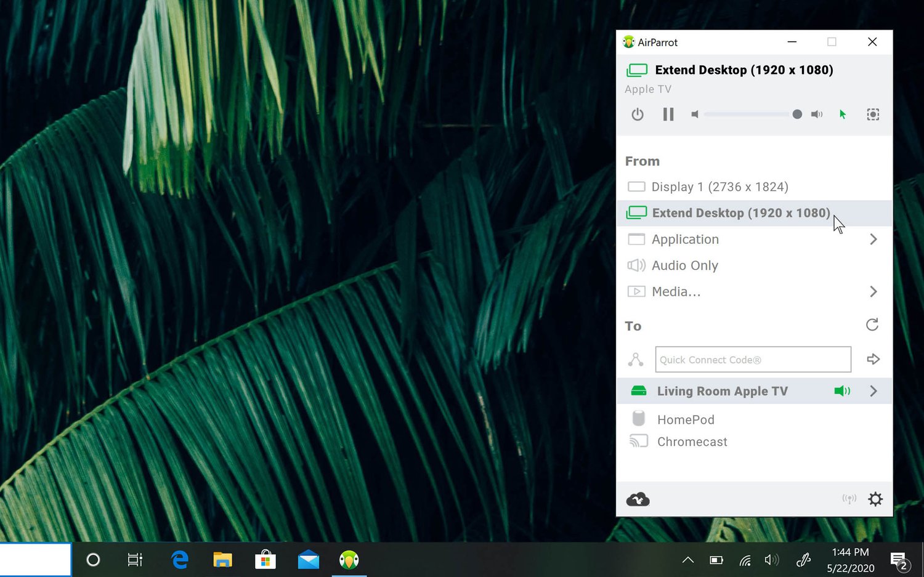Expand the Application source chevron

[873, 240]
